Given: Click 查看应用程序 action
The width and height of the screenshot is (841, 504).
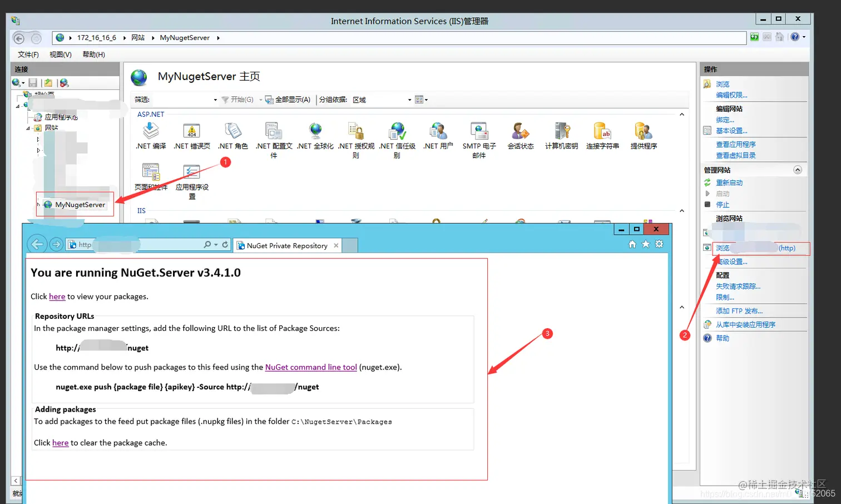Looking at the screenshot, I should coord(735,144).
